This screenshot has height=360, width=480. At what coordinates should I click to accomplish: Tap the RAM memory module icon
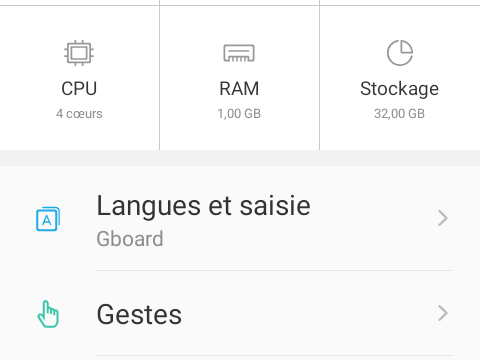pyautogui.click(x=239, y=53)
